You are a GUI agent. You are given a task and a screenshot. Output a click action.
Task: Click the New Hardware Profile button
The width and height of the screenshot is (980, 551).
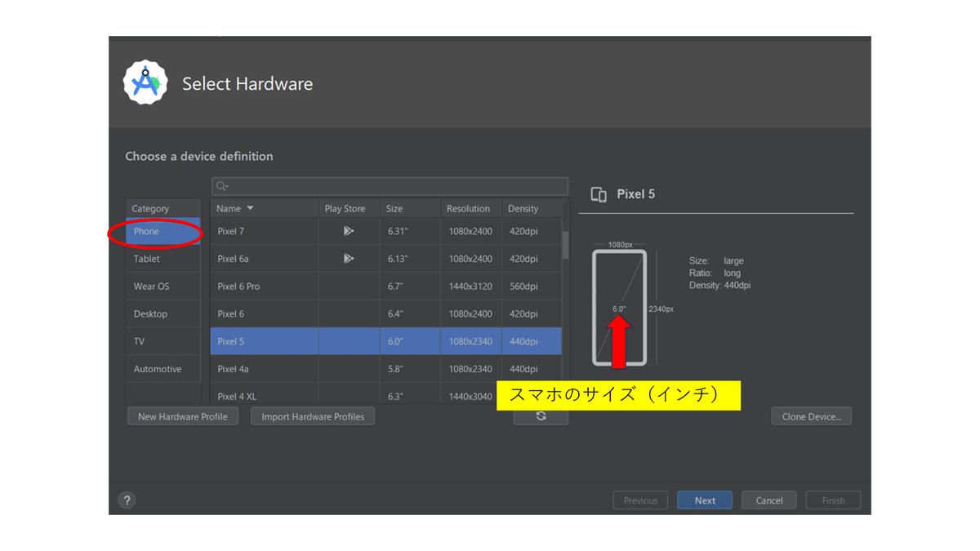183,416
